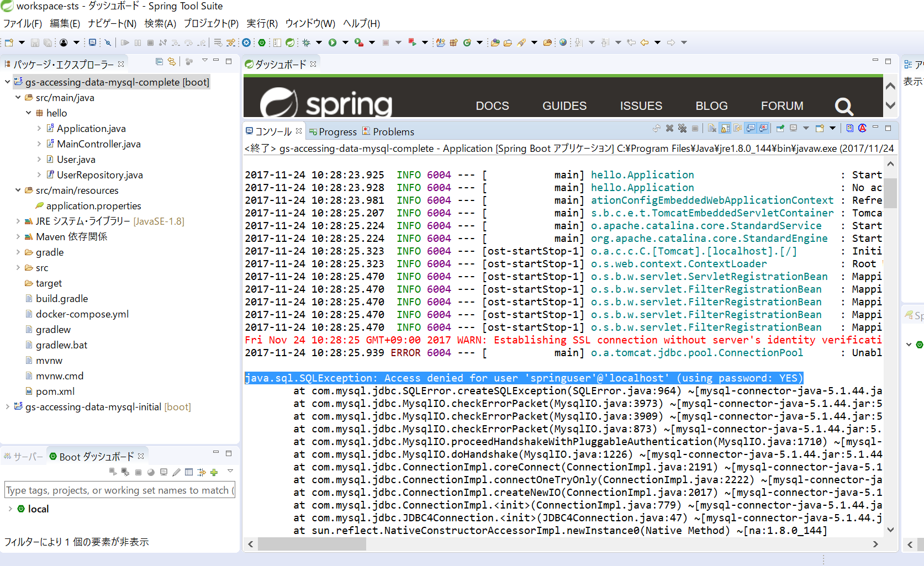Expand the gs-accessing-data-mysql-initial project

pos(7,407)
